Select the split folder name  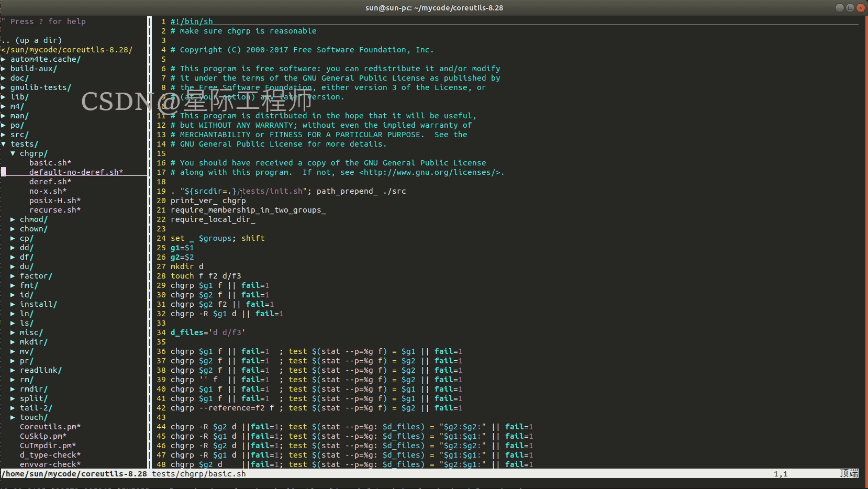tap(34, 398)
